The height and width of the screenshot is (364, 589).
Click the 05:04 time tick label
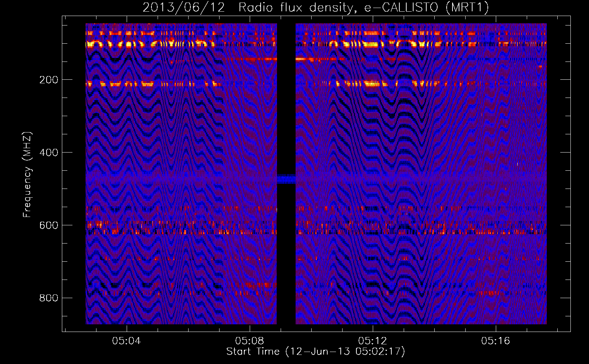(126, 341)
